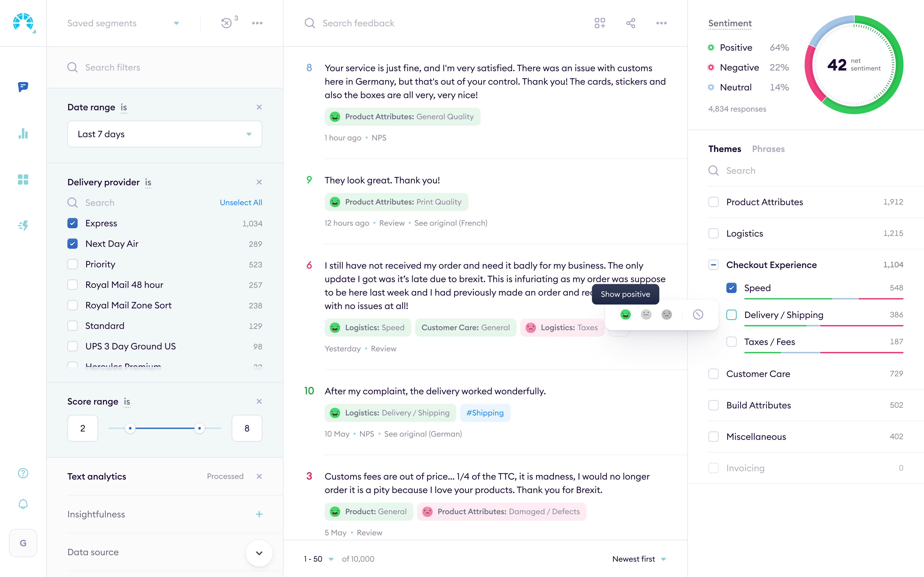The height and width of the screenshot is (577, 924).
Task: Open the feedback chat panel in the sidebar
Action: point(23,87)
